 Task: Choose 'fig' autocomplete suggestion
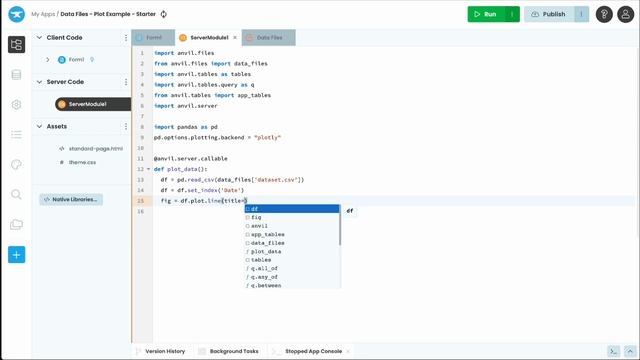292,218
